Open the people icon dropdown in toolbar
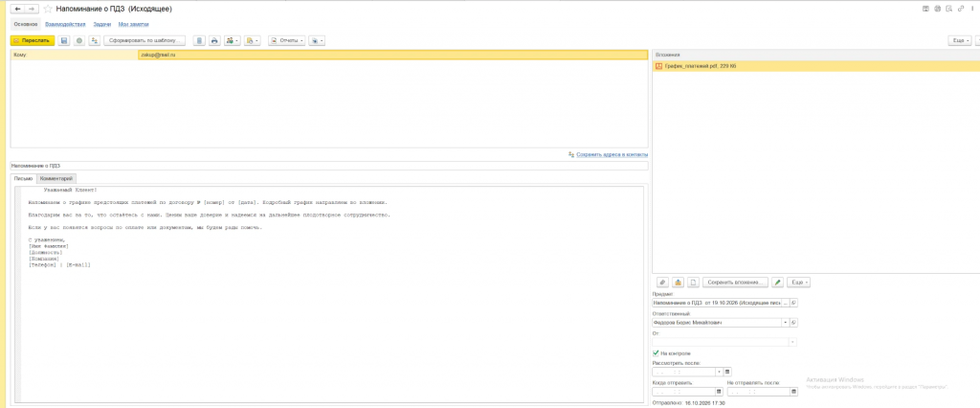The height and width of the screenshot is (408, 980). click(x=232, y=40)
